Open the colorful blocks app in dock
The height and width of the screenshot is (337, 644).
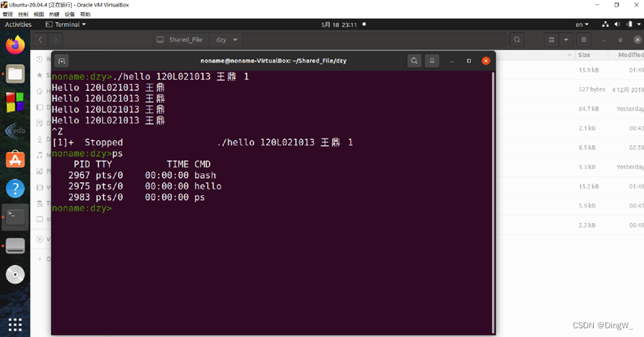coord(15,102)
